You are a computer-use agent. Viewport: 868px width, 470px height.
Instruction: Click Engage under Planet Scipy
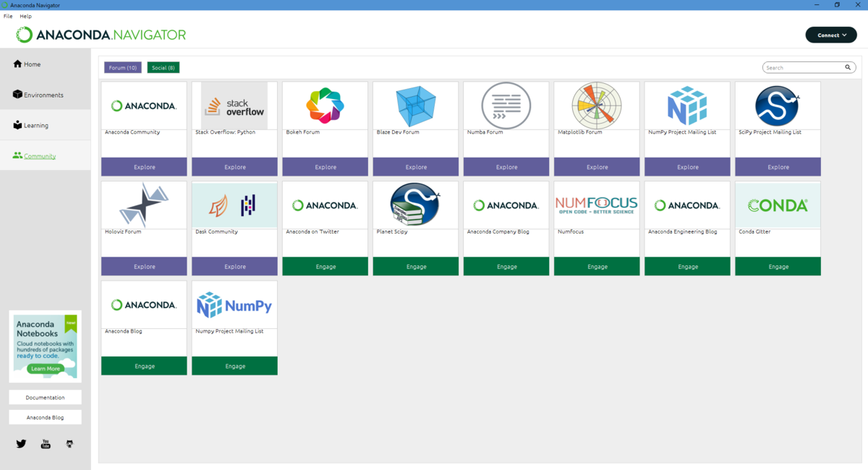point(416,266)
